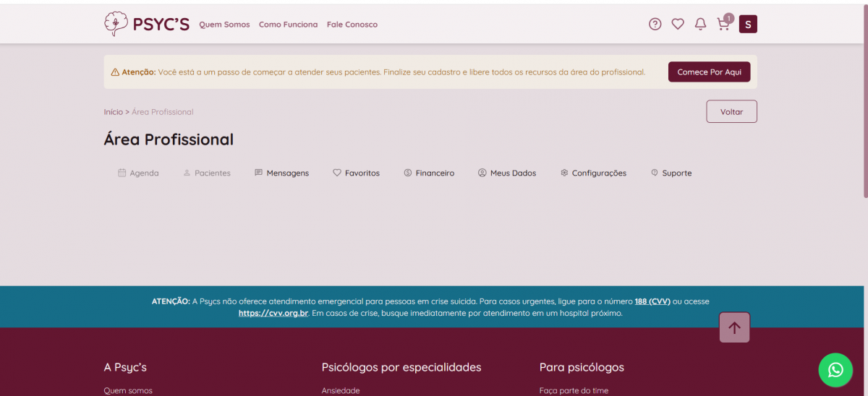Open the Agenda tab
The height and width of the screenshot is (396, 868).
[x=138, y=173]
